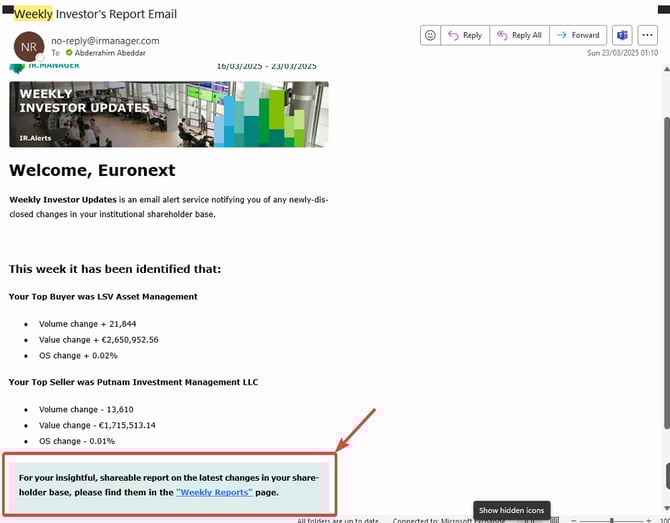Open the more actions ellipsis menu
This screenshot has width=670, height=523.
(x=647, y=35)
